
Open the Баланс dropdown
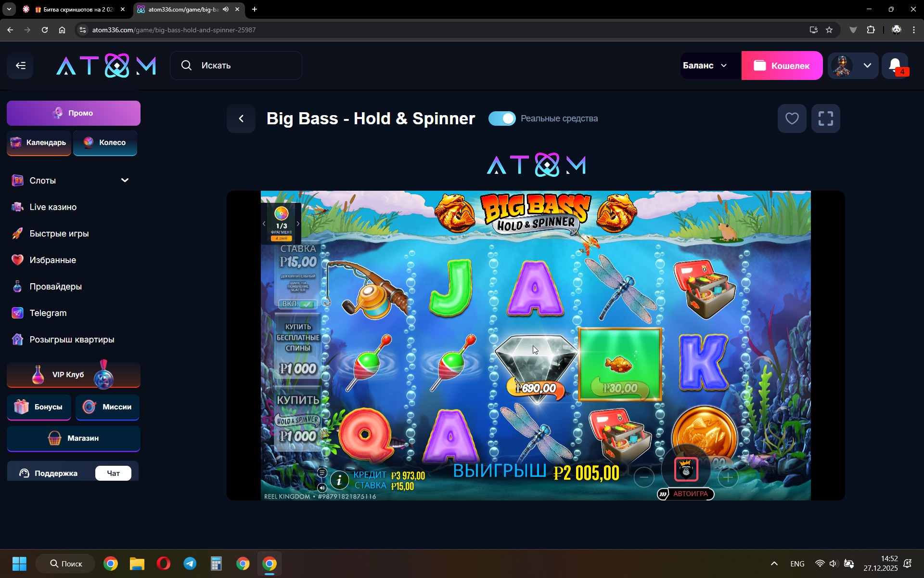pos(705,66)
